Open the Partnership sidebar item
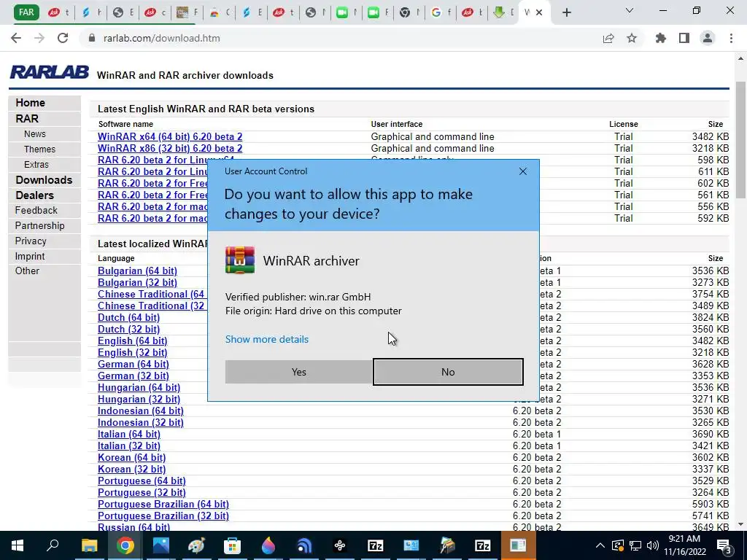747x560 pixels. click(x=39, y=225)
